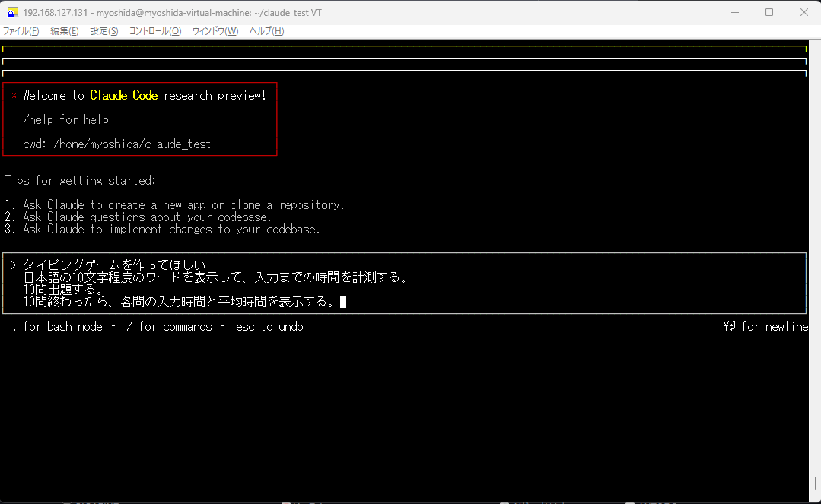
Task: Click "esc to undo" hint
Action: 269,327
